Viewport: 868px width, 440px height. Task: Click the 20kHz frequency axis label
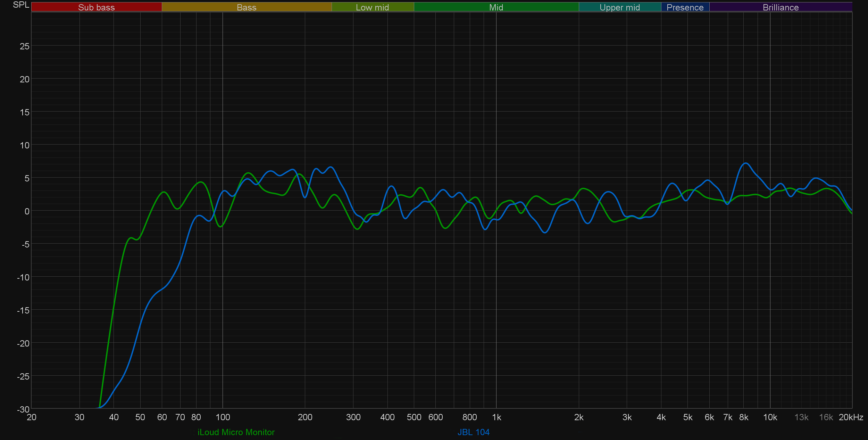pyautogui.click(x=851, y=417)
